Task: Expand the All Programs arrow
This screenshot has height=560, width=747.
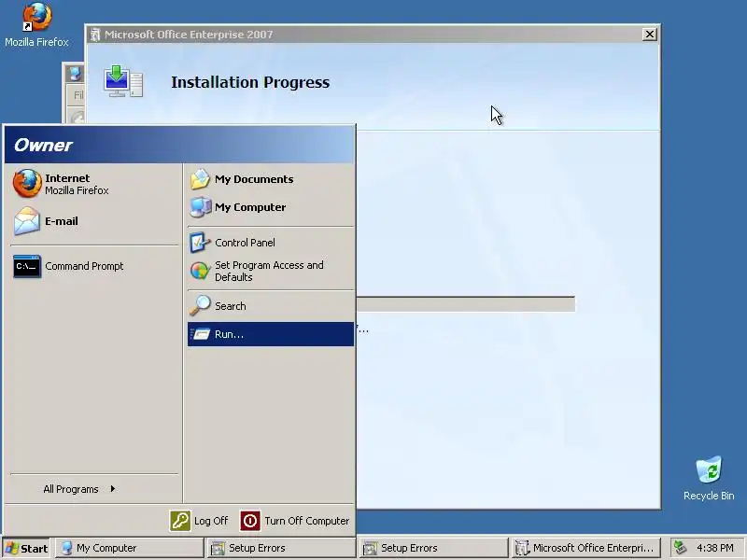Action: (112, 488)
